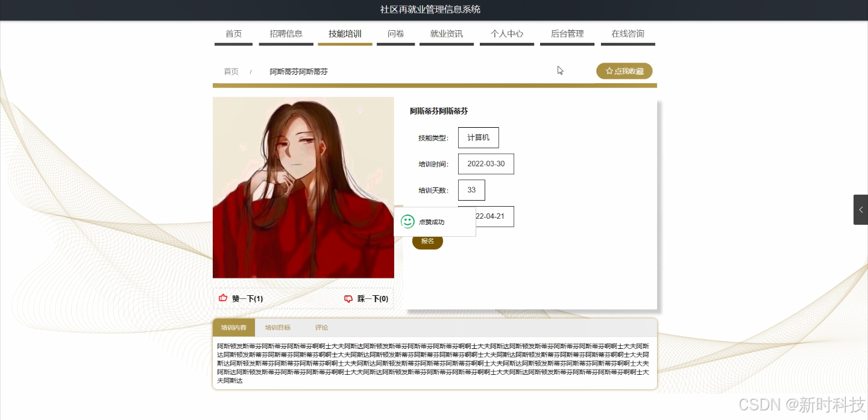Expand the side panel chevron arrow
Image resolution: width=868 pixels, height=420 pixels.
point(861,210)
